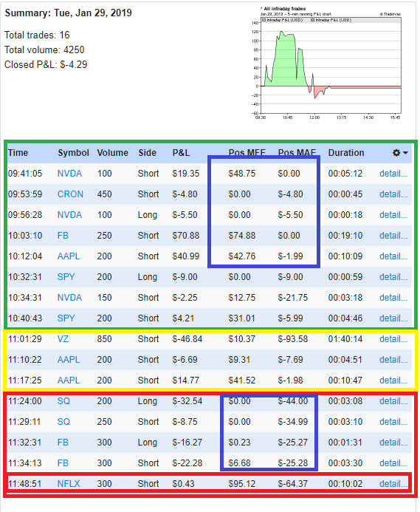Open the VZ symbol link
420x512 pixels.
(63, 339)
